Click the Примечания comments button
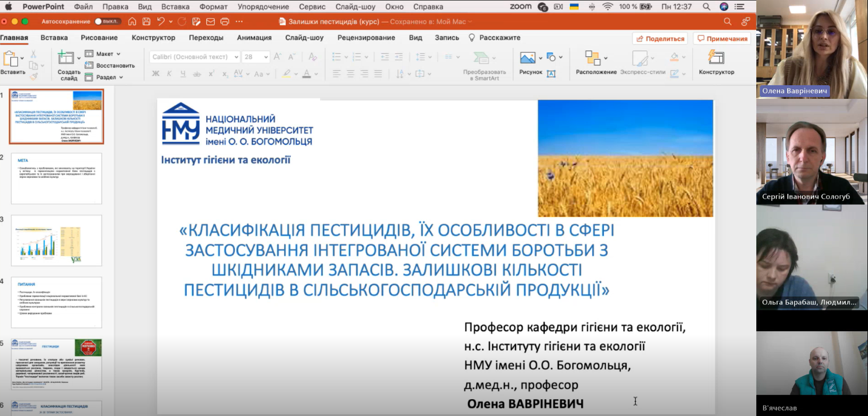Image resolution: width=868 pixels, height=416 pixels. (x=722, y=39)
